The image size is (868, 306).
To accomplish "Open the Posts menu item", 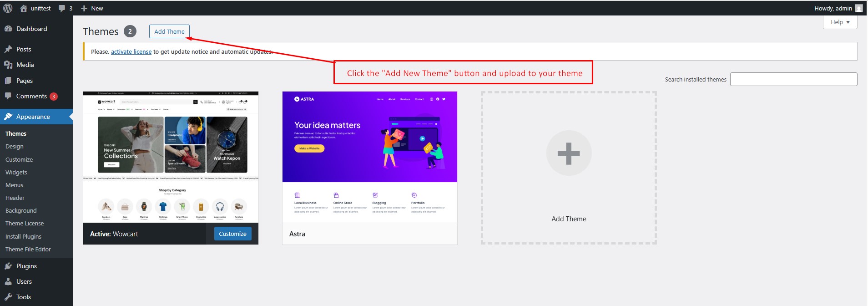I will pos(36,49).
